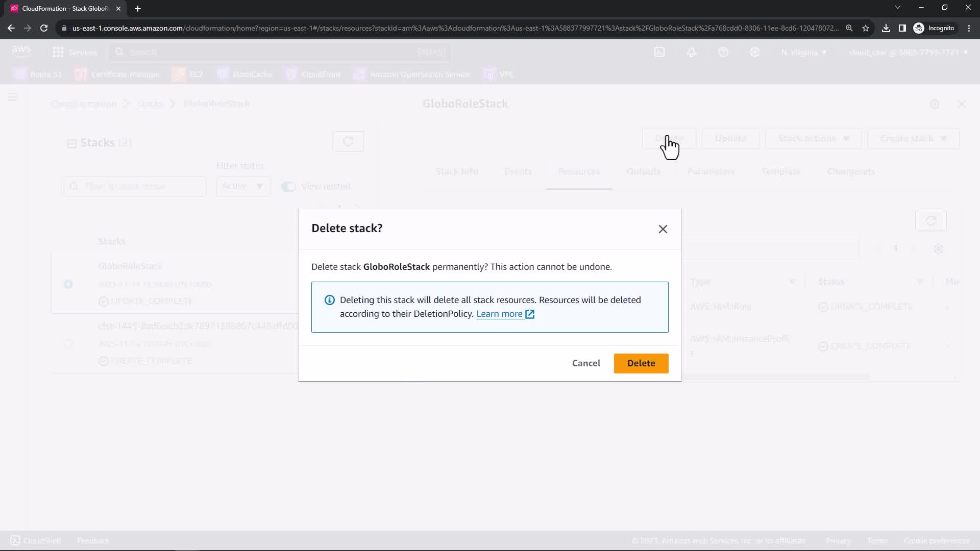The width and height of the screenshot is (980, 551).
Task: Bookmark this page with the star icon
Action: 866,28
